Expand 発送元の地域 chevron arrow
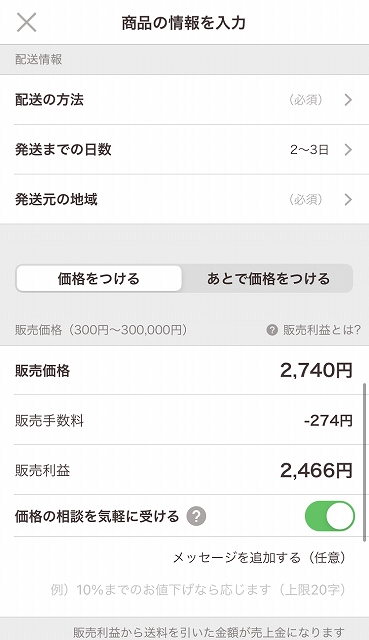The height and width of the screenshot is (640, 369). tap(348, 200)
